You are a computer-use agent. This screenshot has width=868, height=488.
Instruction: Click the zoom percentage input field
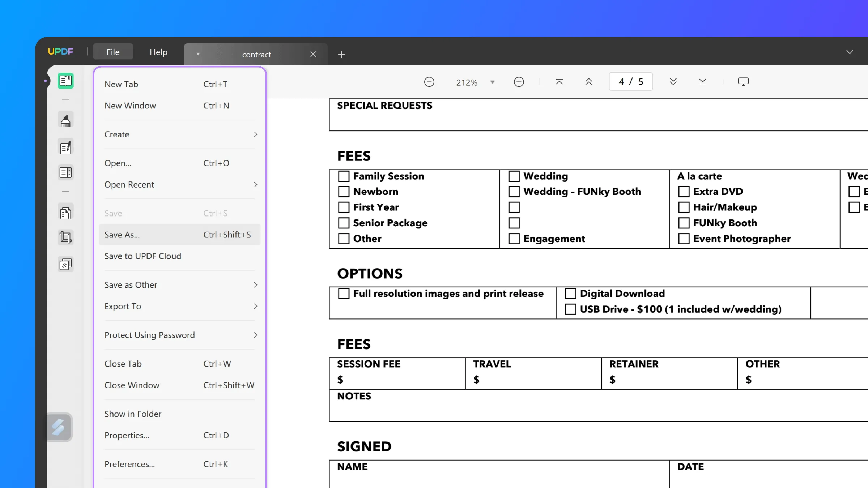pos(466,82)
